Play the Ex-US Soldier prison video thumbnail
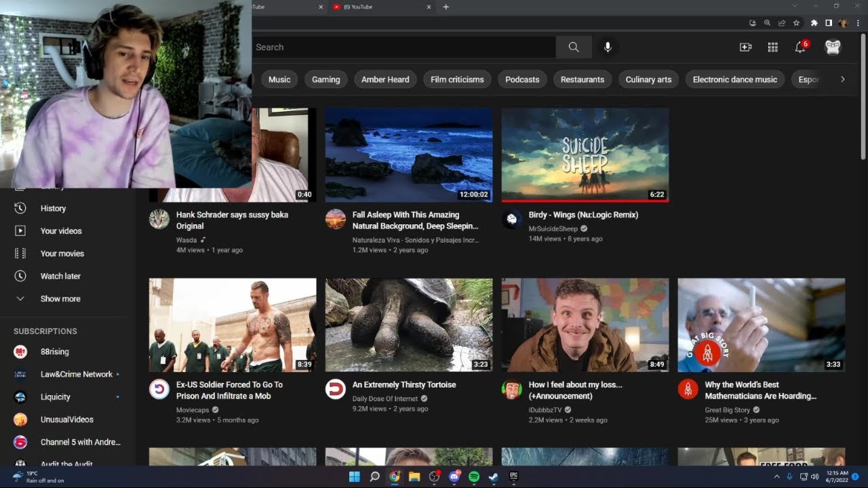The image size is (868, 488). (x=233, y=325)
